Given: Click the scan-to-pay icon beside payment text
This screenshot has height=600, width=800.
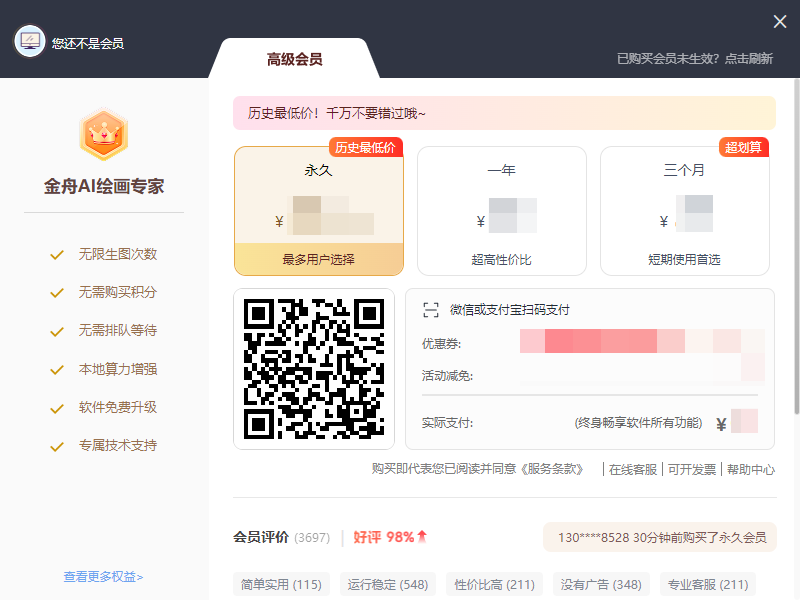Looking at the screenshot, I should [x=431, y=310].
